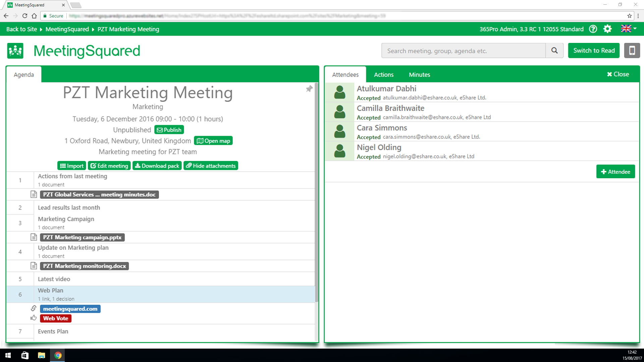The height and width of the screenshot is (362, 644).
Task: Click the MeetingSquared logo icon
Action: tap(15, 51)
